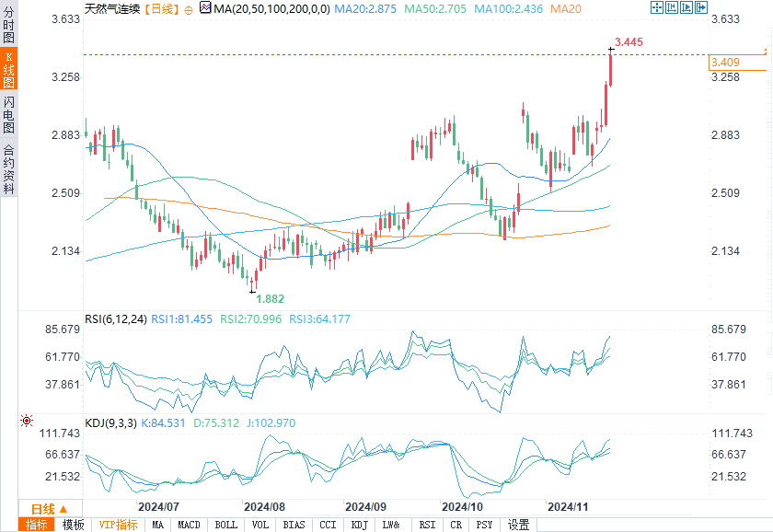Image resolution: width=773 pixels, height=532 pixels.
Task: Select the 模板 tab at bottom
Action: point(74,525)
